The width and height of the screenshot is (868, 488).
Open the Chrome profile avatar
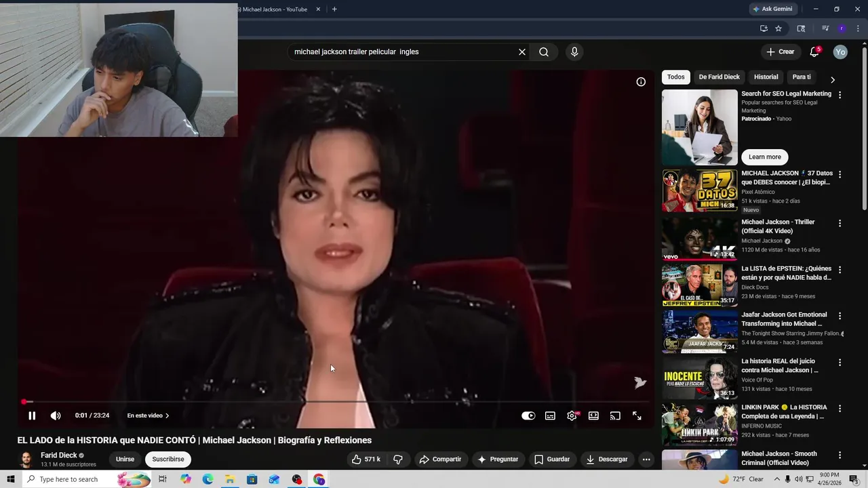coord(842,28)
